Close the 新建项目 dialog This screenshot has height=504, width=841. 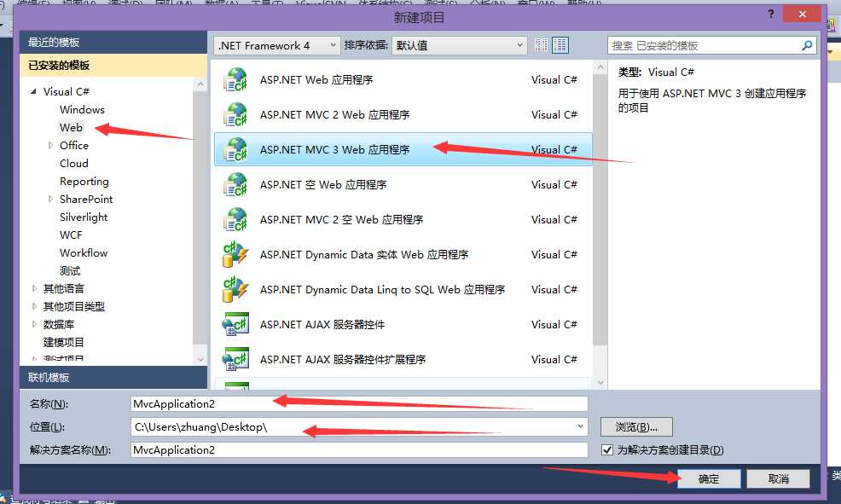click(x=802, y=14)
